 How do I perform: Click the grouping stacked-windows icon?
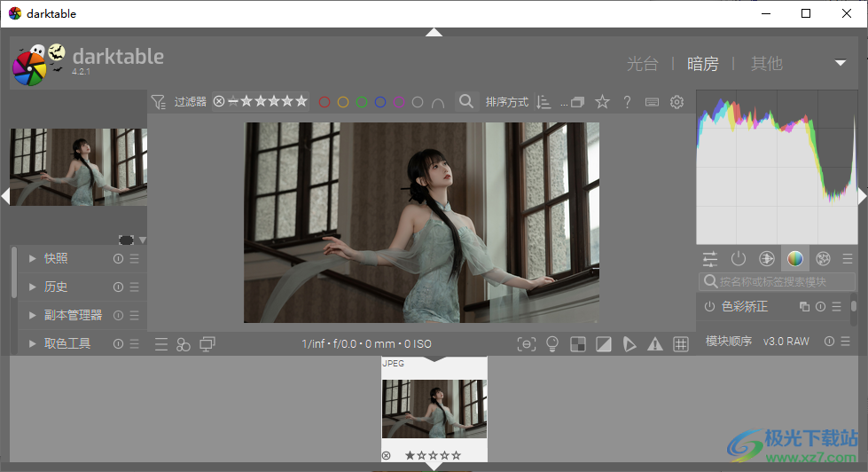click(x=577, y=102)
